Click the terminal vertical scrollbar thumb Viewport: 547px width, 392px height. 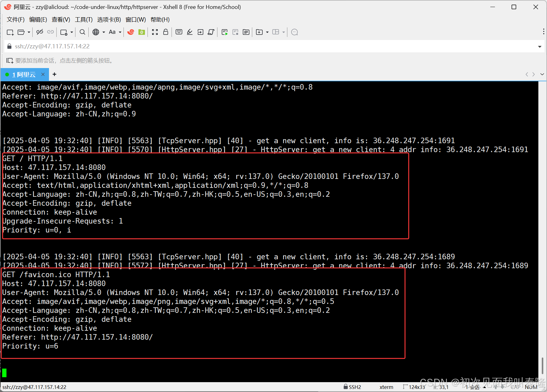542,366
